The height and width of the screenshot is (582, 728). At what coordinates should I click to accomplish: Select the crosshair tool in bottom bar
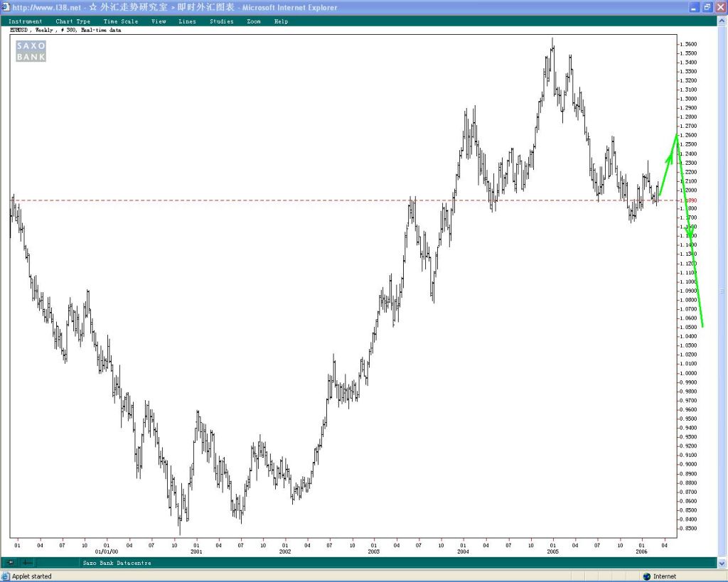coord(27,563)
